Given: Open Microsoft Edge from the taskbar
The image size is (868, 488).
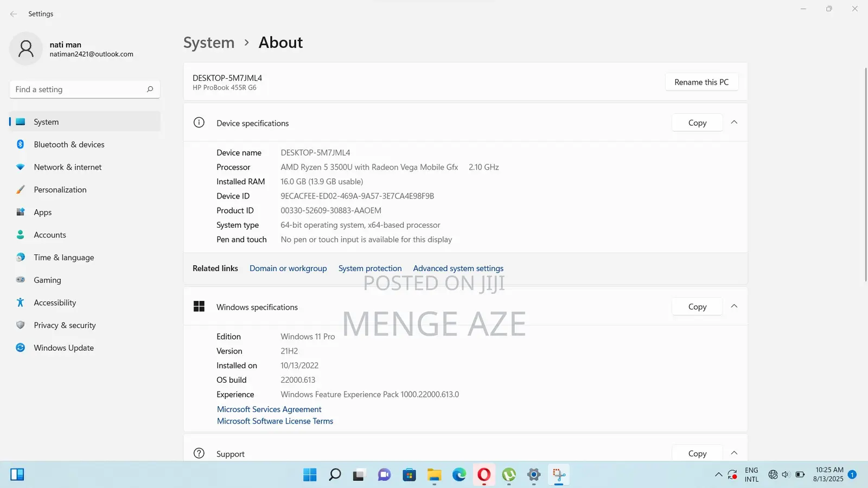Looking at the screenshot, I should click(x=459, y=475).
